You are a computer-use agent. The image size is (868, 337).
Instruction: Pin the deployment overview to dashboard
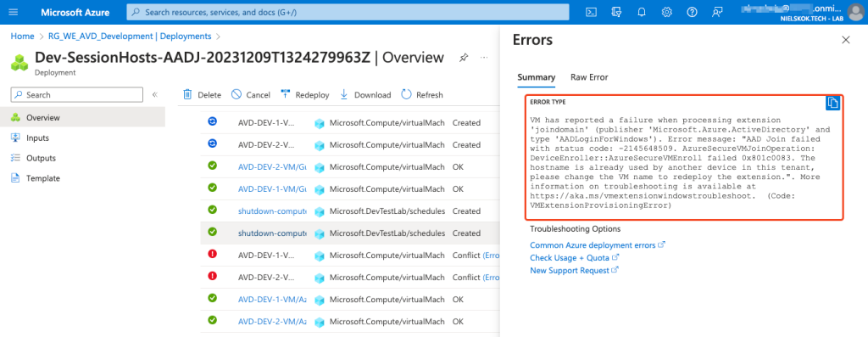(x=464, y=57)
